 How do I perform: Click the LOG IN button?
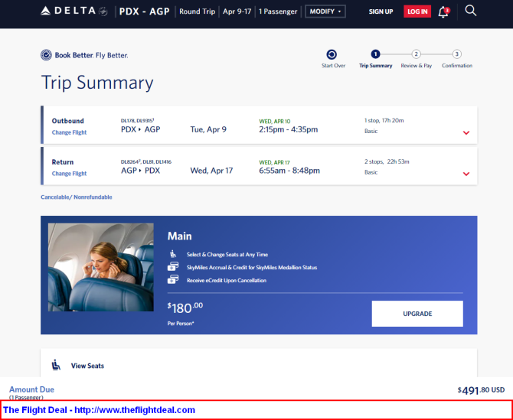(x=417, y=11)
